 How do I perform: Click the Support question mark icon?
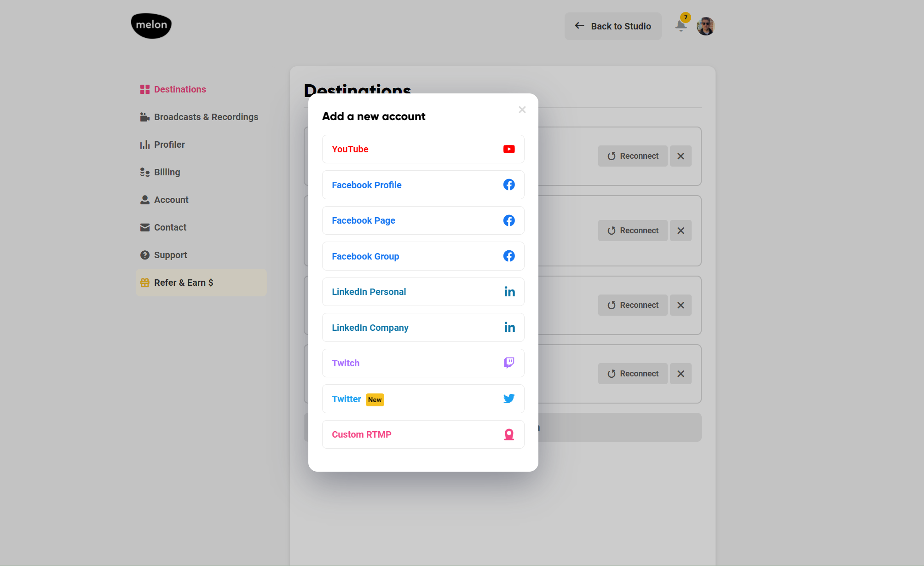click(x=145, y=255)
